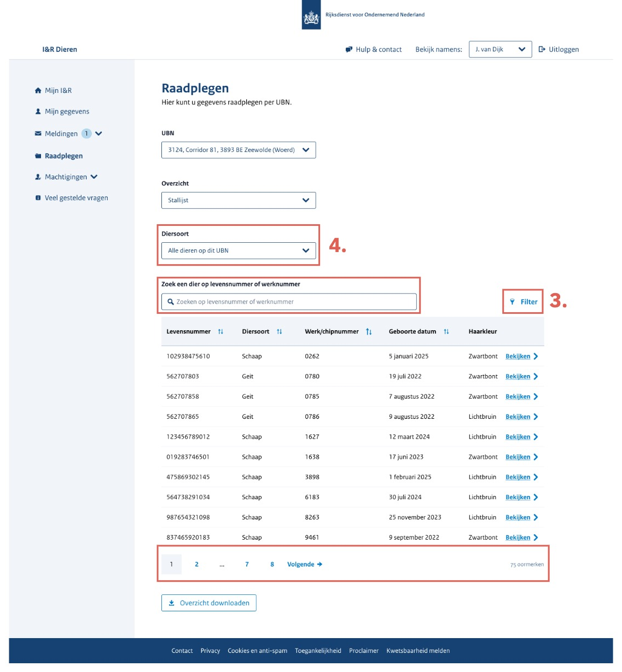Click Bekijken for animal 987654321098
This screenshot has width=622, height=672.
point(518,517)
